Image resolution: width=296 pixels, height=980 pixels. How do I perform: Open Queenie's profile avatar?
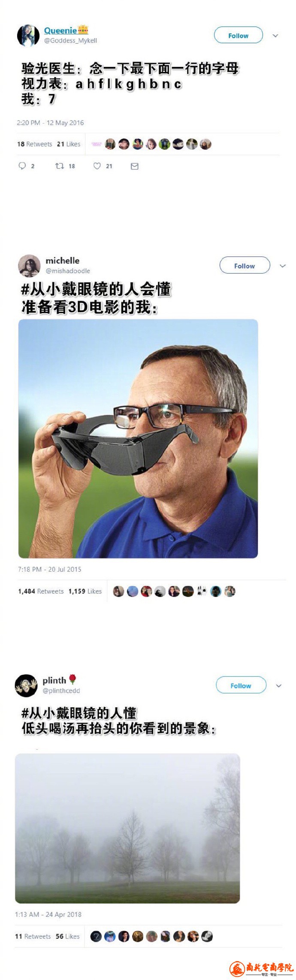tap(28, 35)
